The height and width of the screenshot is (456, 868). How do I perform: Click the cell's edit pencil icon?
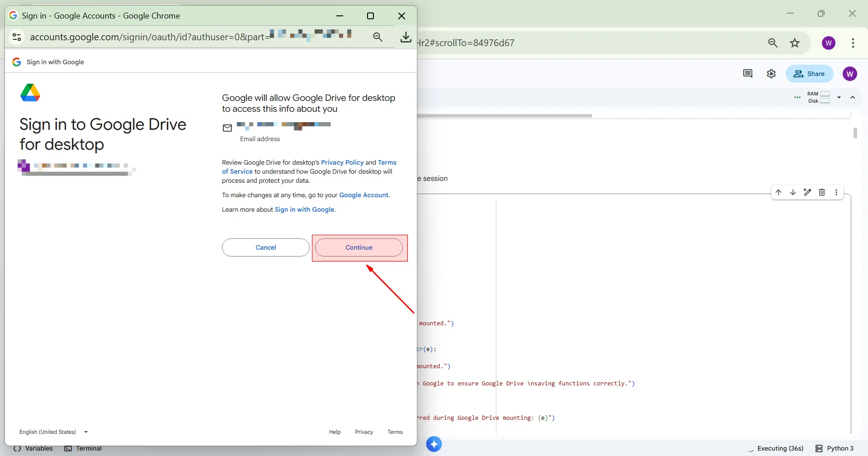point(807,192)
